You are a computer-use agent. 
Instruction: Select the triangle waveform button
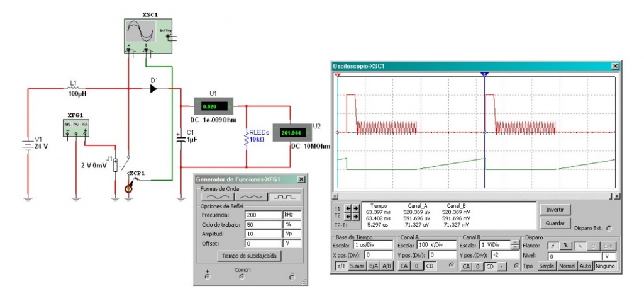click(x=250, y=197)
